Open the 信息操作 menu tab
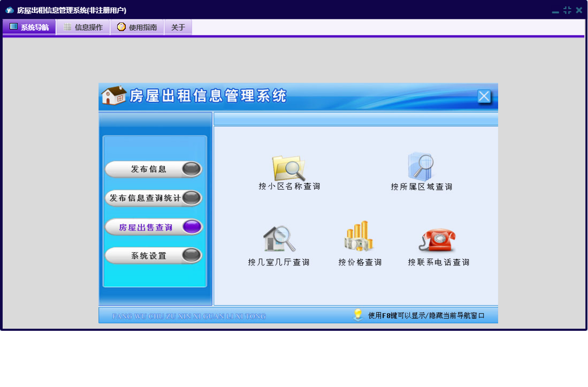The width and height of the screenshot is (588, 387). click(x=83, y=27)
